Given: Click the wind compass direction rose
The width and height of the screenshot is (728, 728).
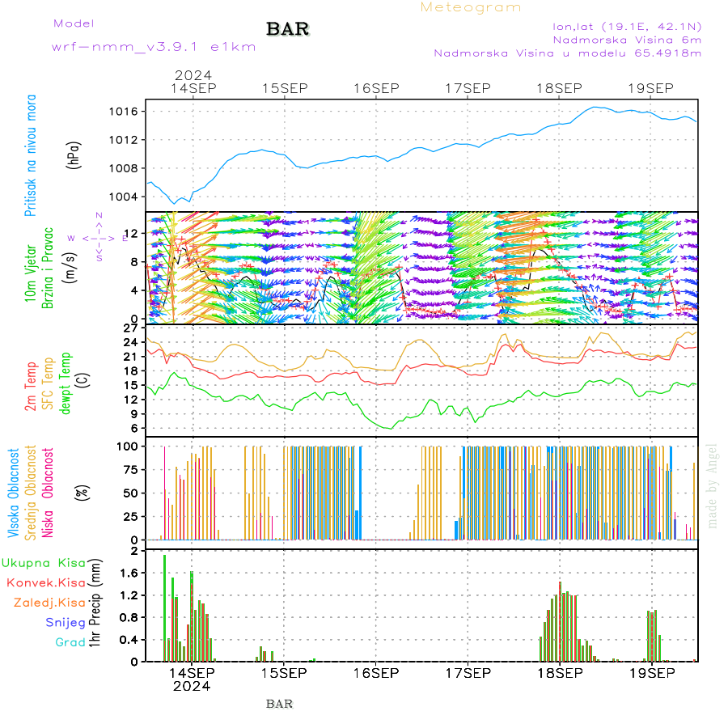Looking at the screenshot, I should point(99,238).
